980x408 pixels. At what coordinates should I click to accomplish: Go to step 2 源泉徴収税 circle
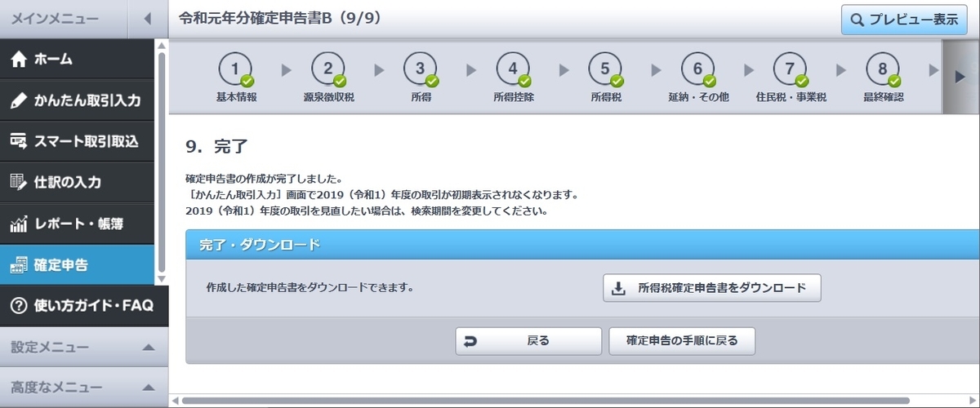pyautogui.click(x=328, y=70)
